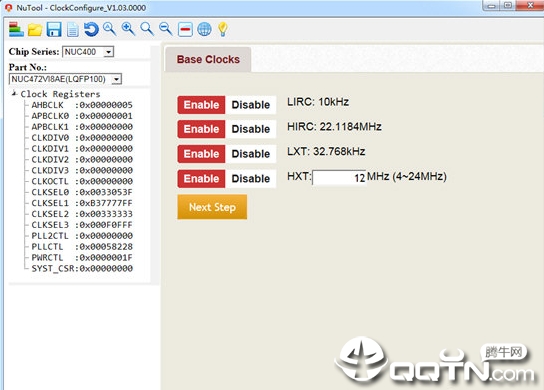
Task: Click the plain magnifier icon
Action: pyautogui.click(x=147, y=29)
